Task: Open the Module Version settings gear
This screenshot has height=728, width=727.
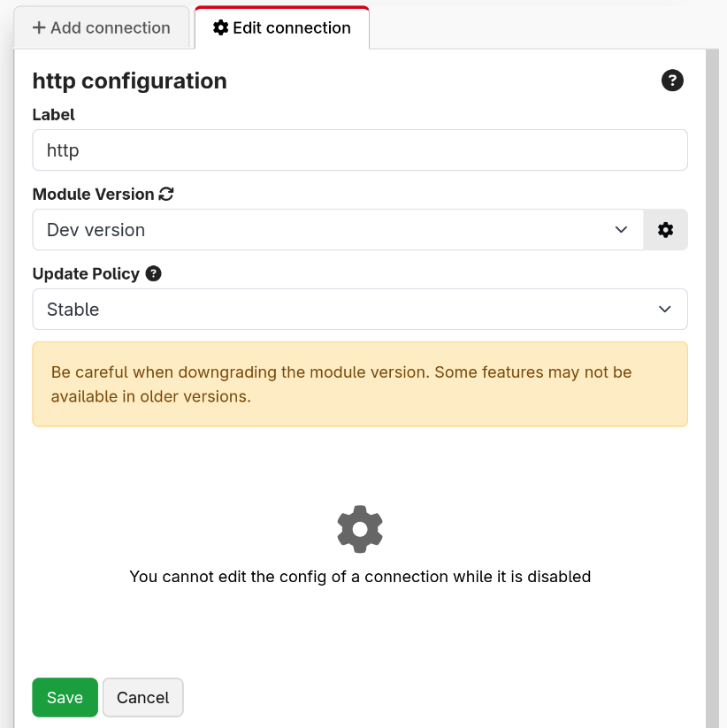Action: [x=665, y=229]
